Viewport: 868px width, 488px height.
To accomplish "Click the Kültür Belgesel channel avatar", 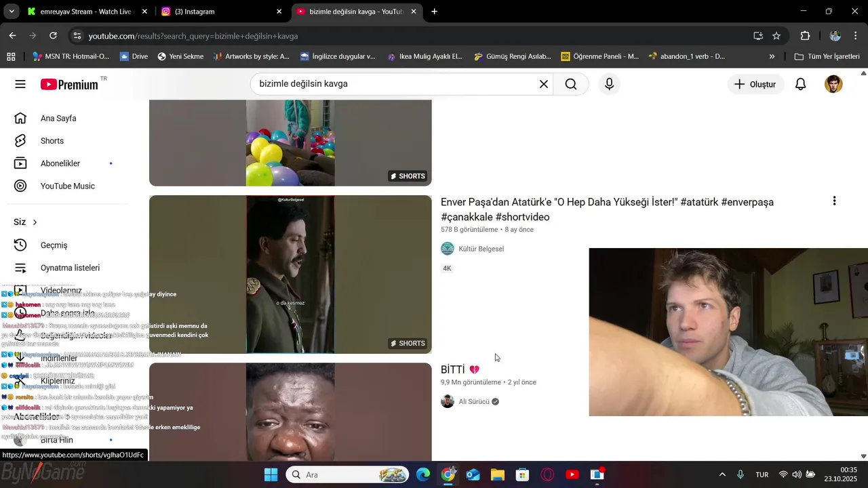I will (448, 249).
